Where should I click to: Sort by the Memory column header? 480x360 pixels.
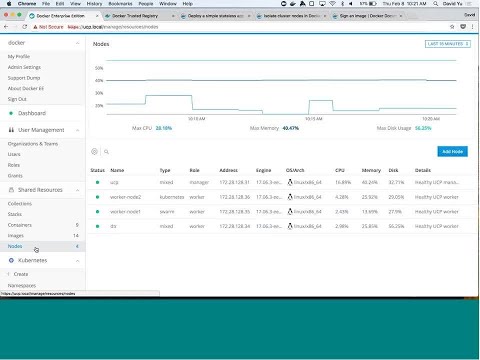tap(371, 170)
